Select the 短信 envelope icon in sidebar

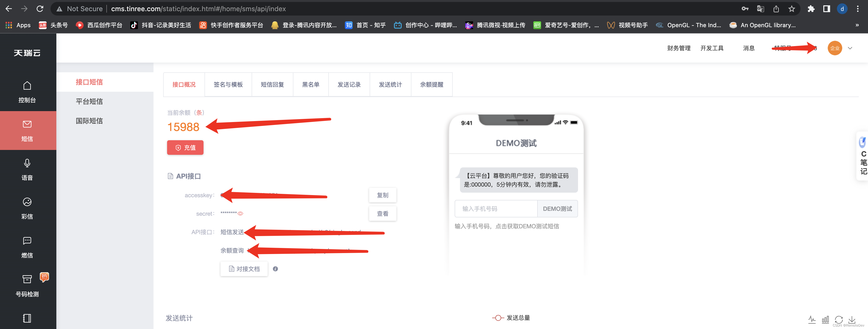[x=27, y=124]
